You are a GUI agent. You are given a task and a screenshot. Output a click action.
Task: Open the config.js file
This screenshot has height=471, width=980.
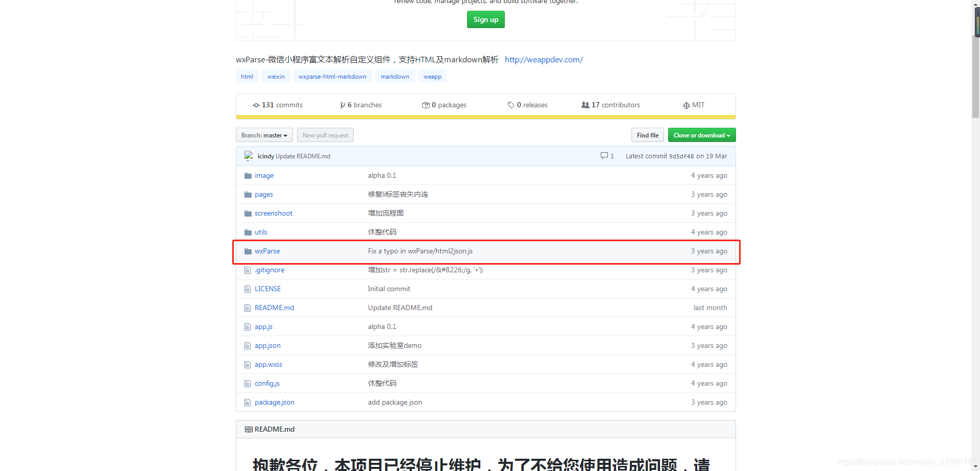pyautogui.click(x=267, y=384)
